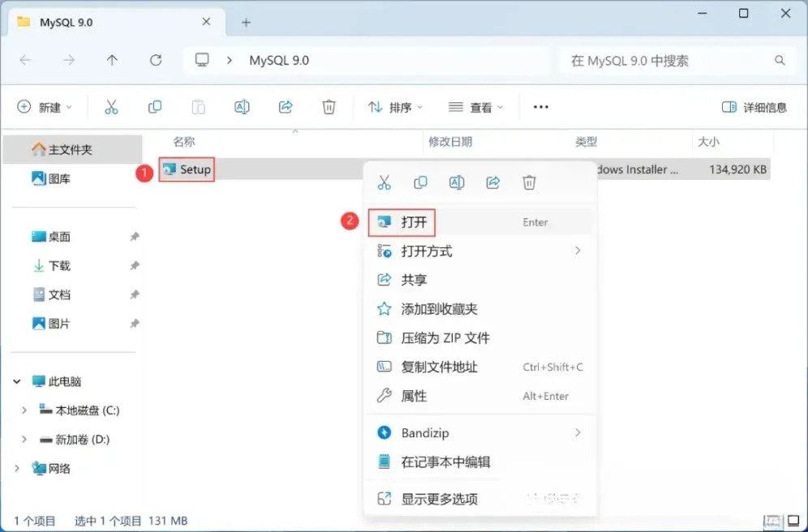This screenshot has width=808, height=532.
Task: Open the 排序 sort dropdown
Action: (x=395, y=107)
